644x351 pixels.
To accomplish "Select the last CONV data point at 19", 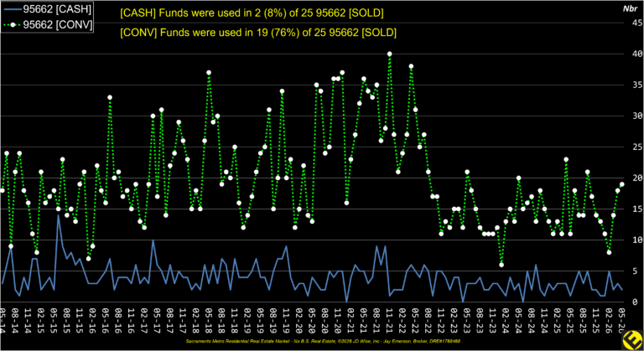I will [622, 184].
